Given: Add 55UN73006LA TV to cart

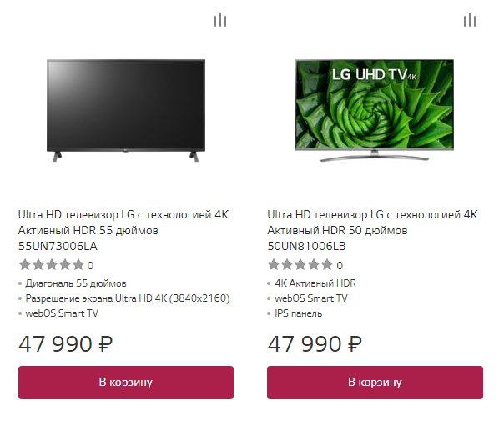Looking at the screenshot, I should [x=125, y=383].
